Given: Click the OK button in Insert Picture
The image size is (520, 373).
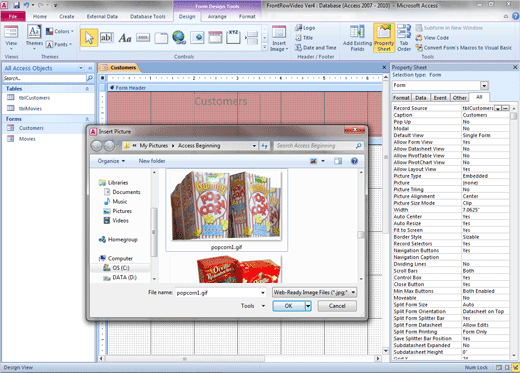Looking at the screenshot, I should coord(289,306).
